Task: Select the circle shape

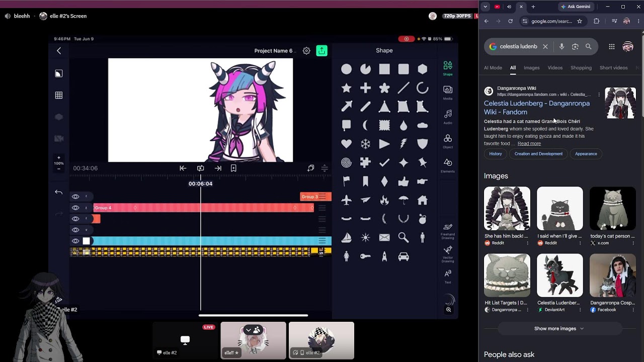Action: 346,69
